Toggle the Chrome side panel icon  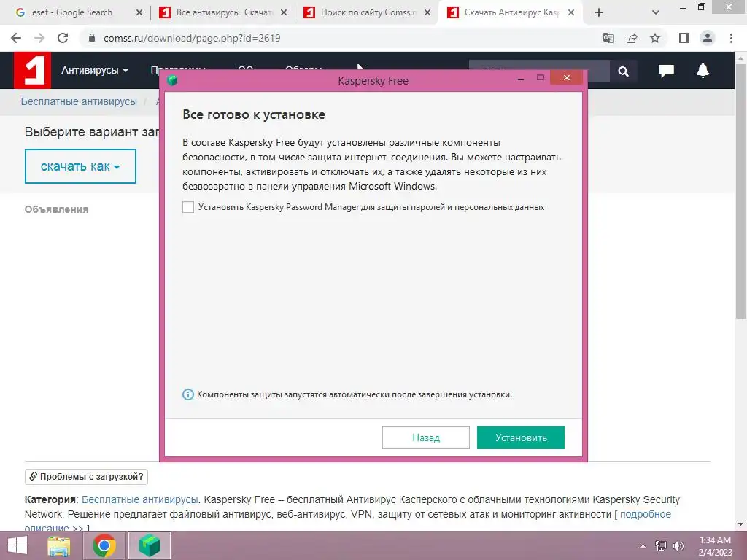tap(684, 38)
